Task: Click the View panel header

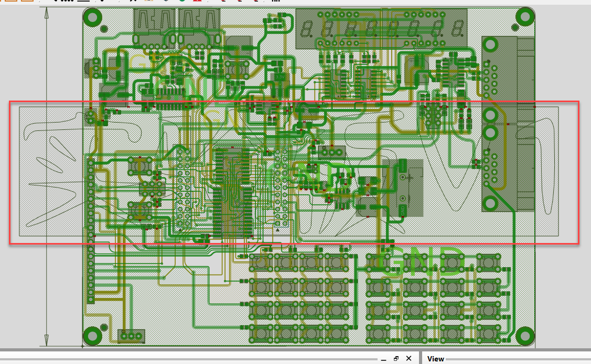Action: point(435,359)
